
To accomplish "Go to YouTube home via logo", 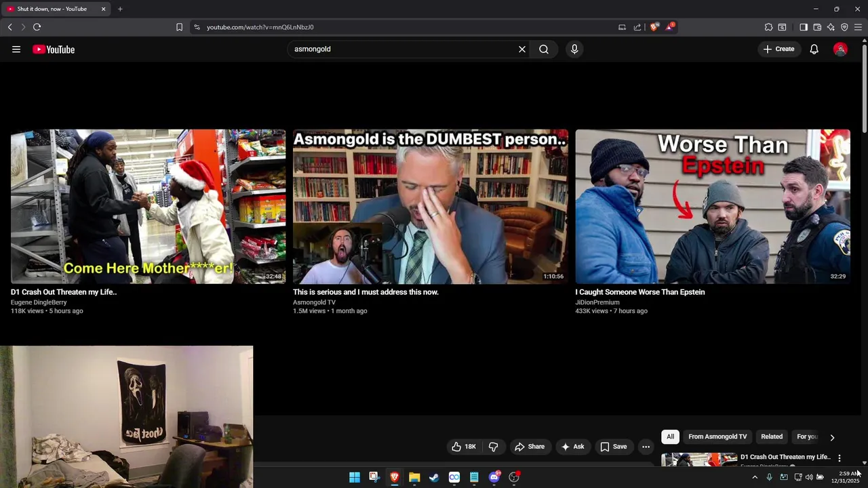I will [x=54, y=49].
